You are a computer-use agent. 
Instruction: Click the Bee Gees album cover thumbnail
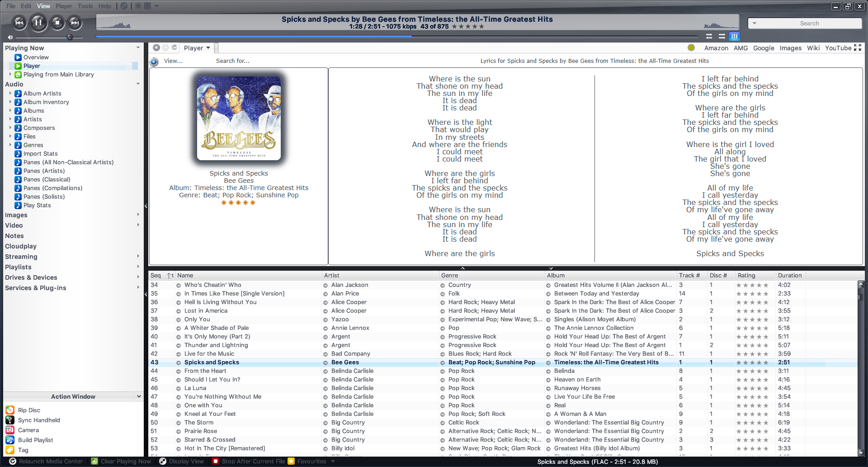click(239, 118)
